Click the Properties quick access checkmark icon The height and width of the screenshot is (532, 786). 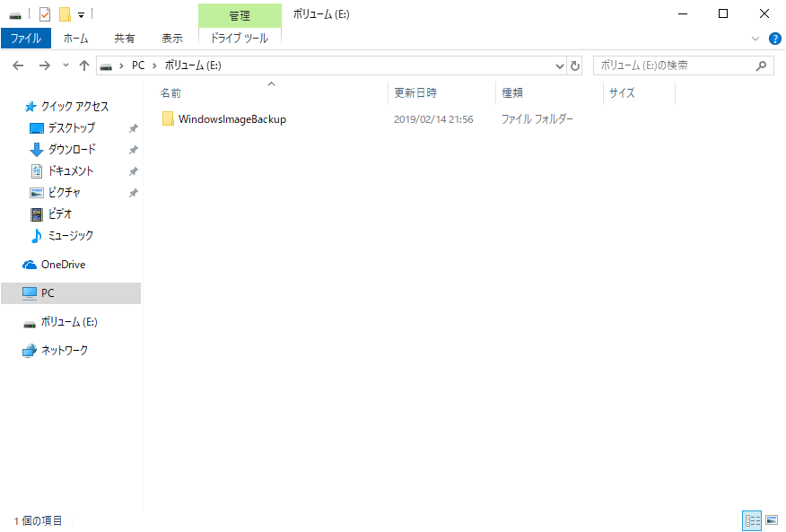point(45,14)
